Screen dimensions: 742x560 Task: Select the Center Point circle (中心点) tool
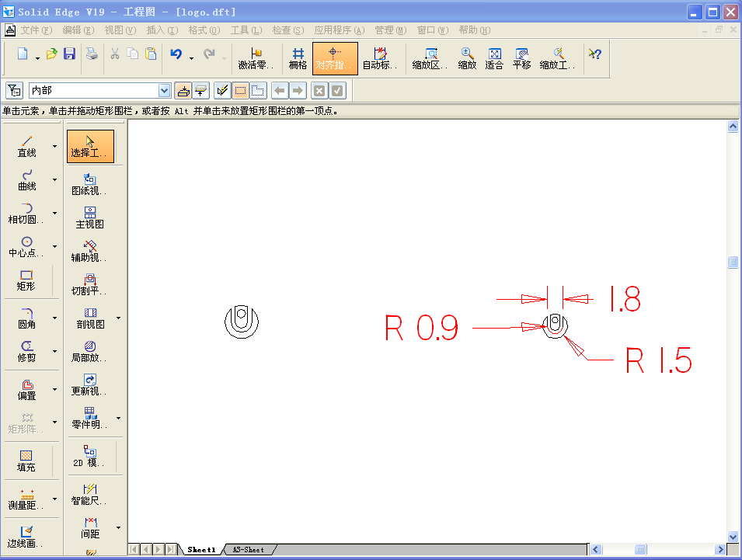pyautogui.click(x=27, y=246)
